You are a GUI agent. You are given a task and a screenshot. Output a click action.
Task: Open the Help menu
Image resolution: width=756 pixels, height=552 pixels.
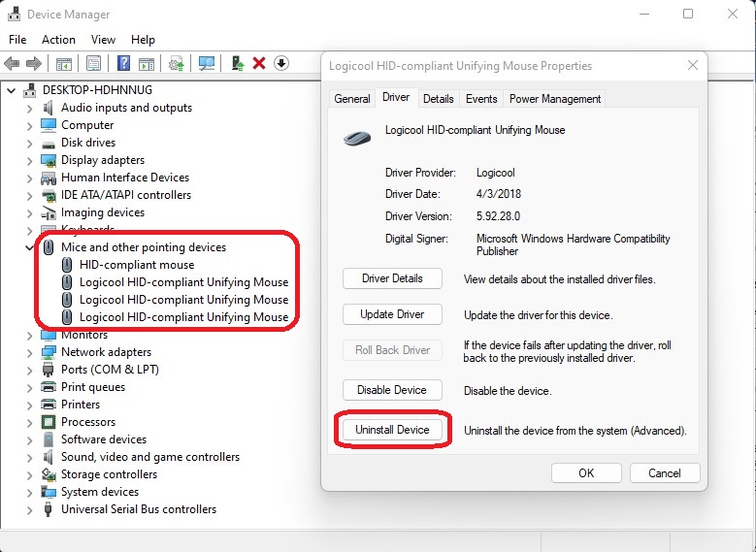(x=143, y=40)
